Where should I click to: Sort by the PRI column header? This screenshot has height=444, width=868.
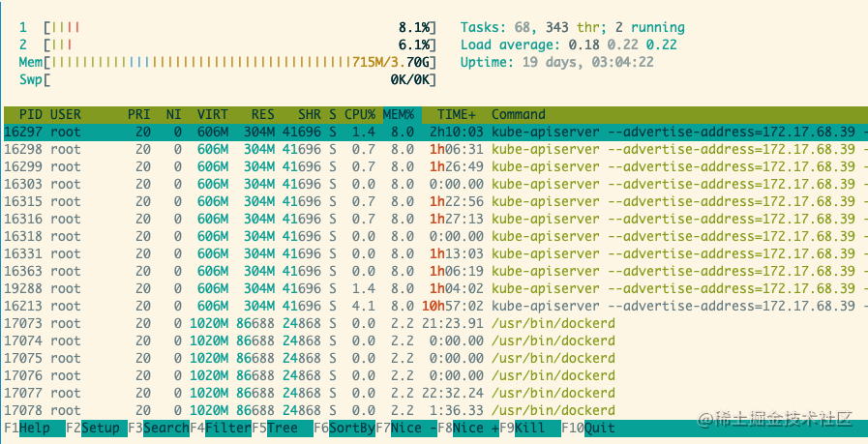tap(139, 115)
